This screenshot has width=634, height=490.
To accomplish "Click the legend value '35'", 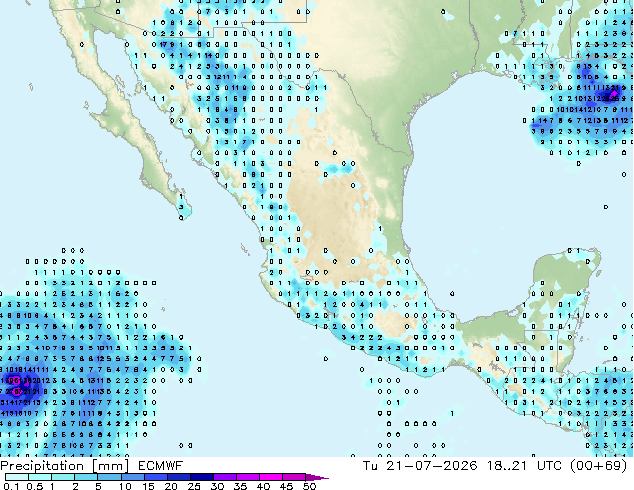I will pos(240,486).
